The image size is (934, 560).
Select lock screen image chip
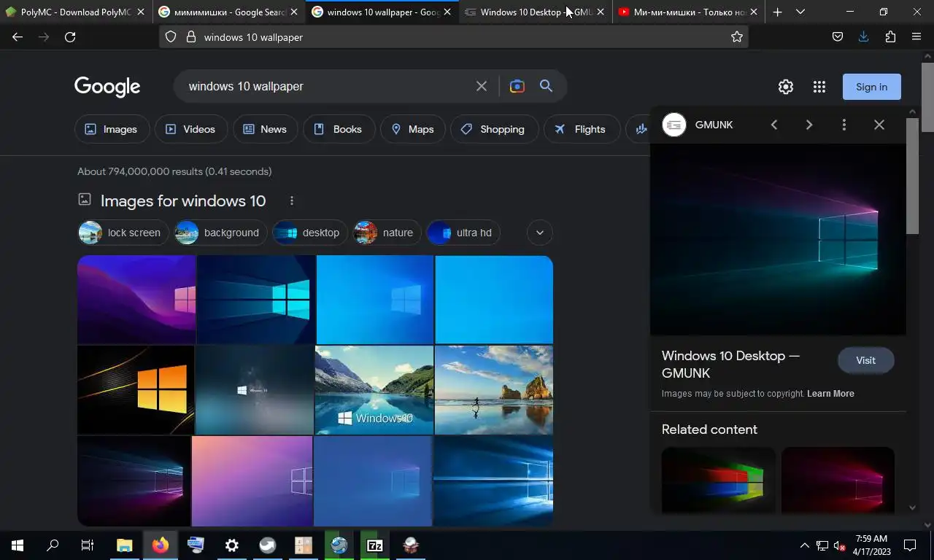[x=123, y=233]
